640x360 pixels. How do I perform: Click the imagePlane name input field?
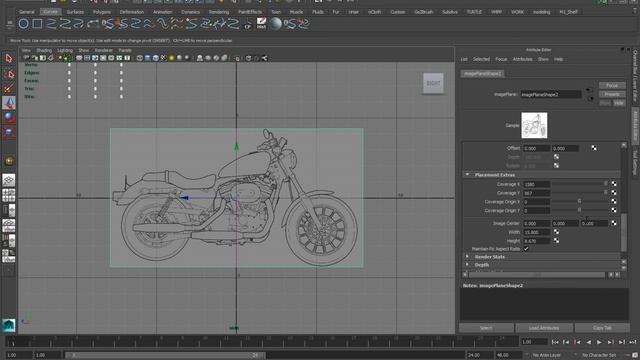551,94
